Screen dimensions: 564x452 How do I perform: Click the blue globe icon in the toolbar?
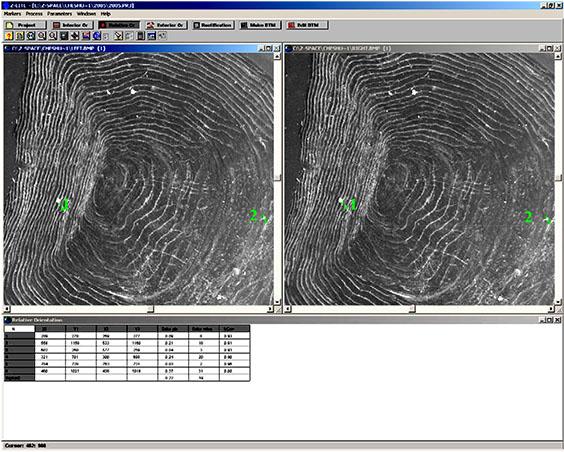pyautogui.click(x=96, y=36)
